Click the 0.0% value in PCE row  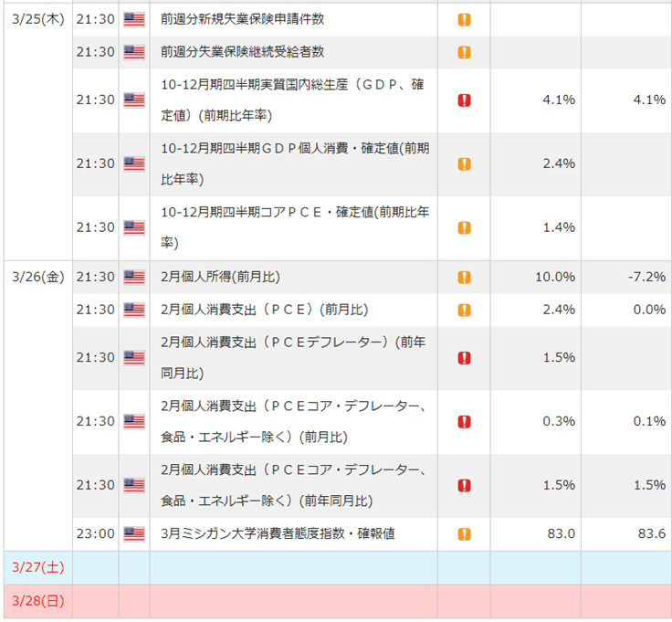click(649, 310)
